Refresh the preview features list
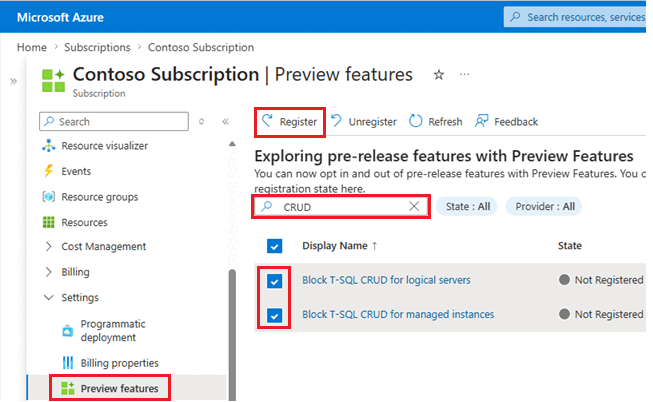This screenshot has width=653, height=402. (x=436, y=122)
